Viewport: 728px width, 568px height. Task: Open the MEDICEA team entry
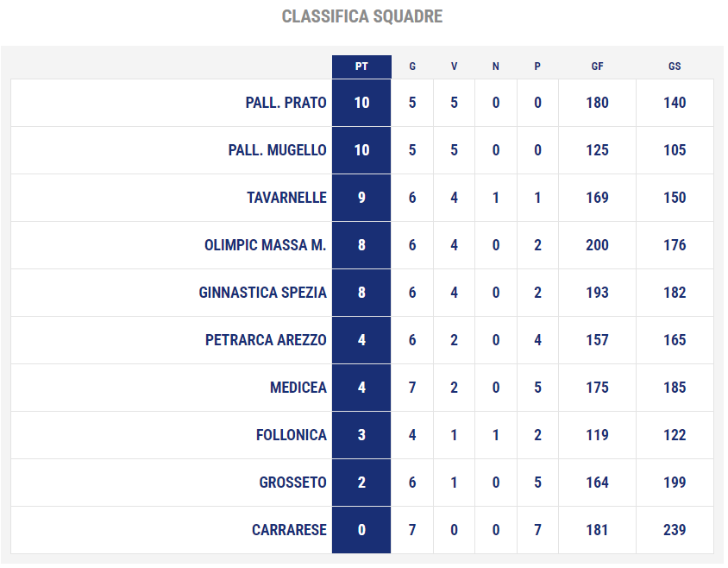click(298, 388)
